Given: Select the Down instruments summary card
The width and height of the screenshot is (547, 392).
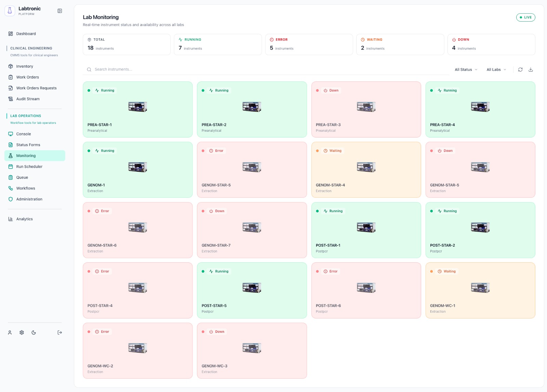Looking at the screenshot, I should (x=491, y=44).
